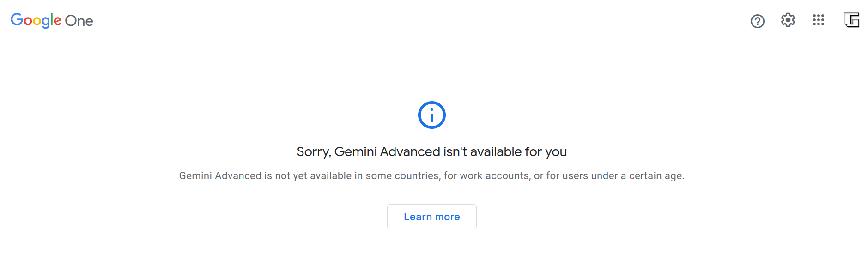
Task: Click the "Learn more" blue text label
Action: (x=431, y=217)
